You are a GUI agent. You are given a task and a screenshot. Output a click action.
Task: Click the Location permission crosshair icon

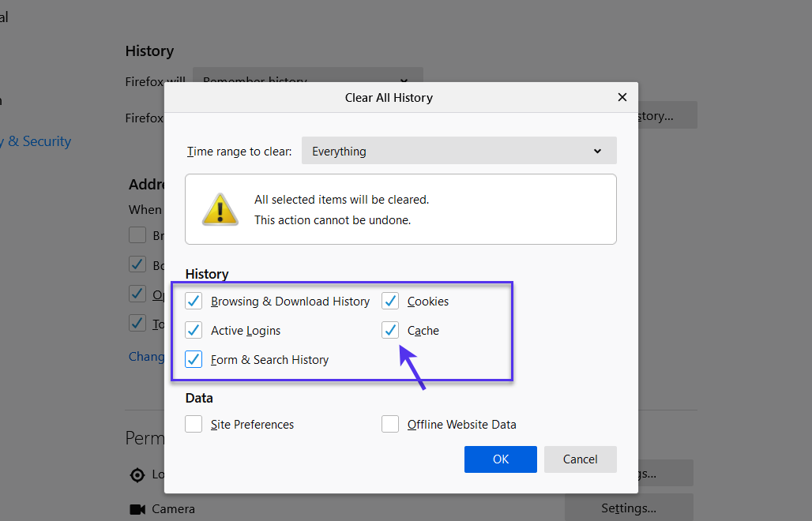pos(137,474)
